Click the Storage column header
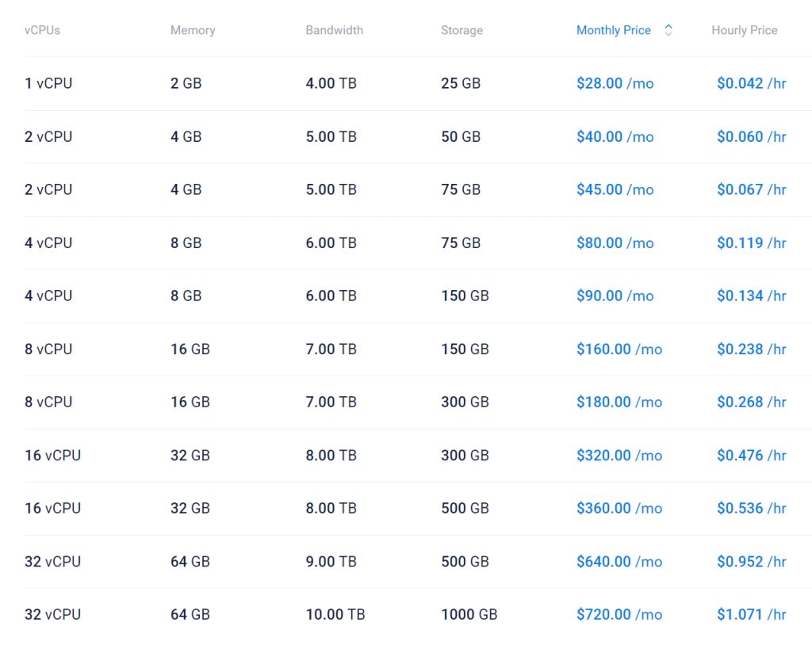812x645 pixels. (x=462, y=30)
